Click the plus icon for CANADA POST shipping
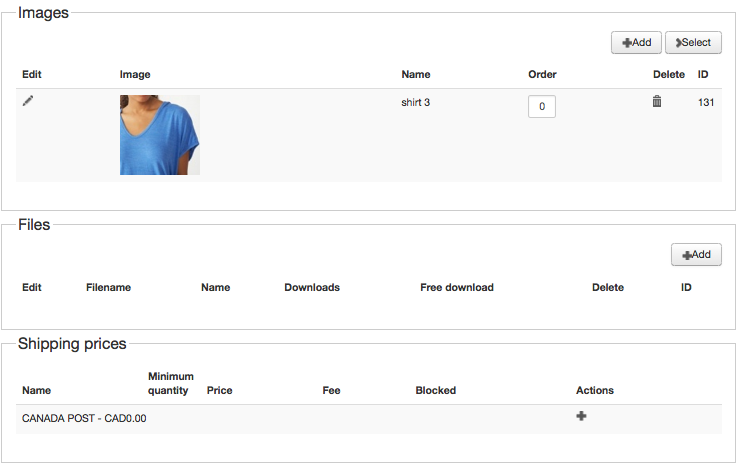This screenshot has height=475, width=747. tap(581, 416)
